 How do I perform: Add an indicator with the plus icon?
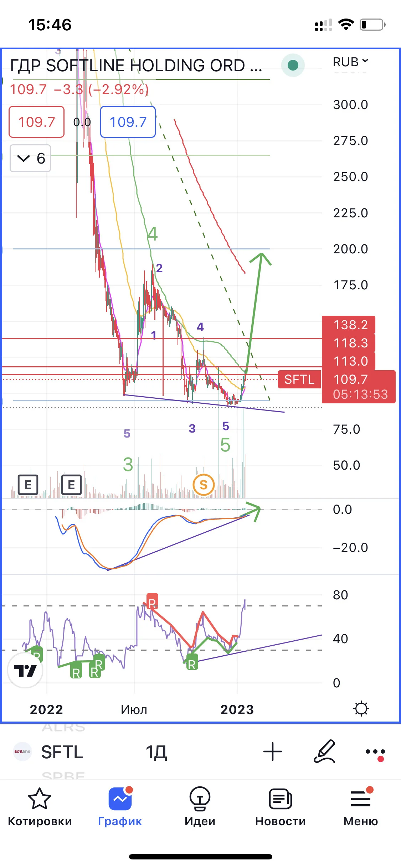tap(273, 751)
